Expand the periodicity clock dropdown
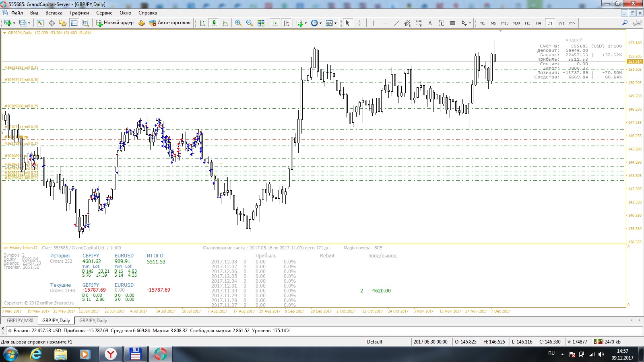 320,23
